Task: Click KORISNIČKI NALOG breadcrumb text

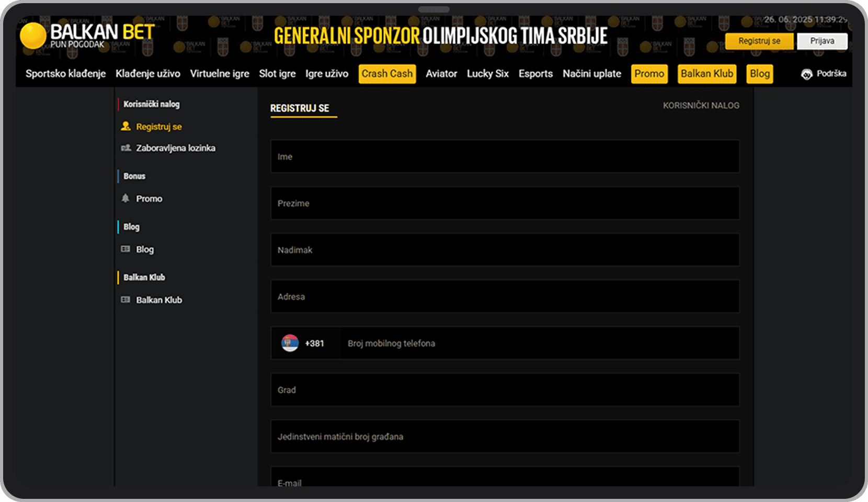Action: pos(701,106)
